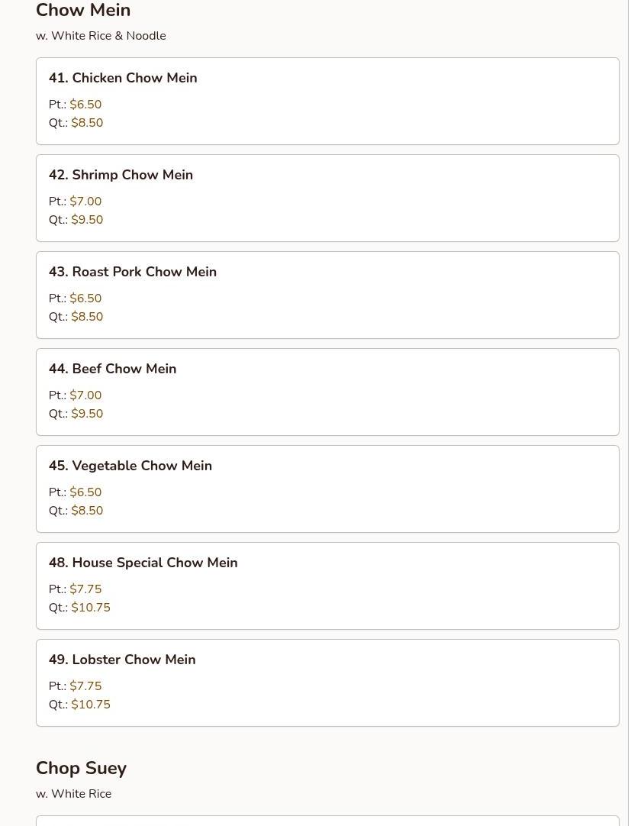The image size is (644, 826).
Task: Select Lobster Chow Mein pint price $7.75
Action: tap(85, 686)
